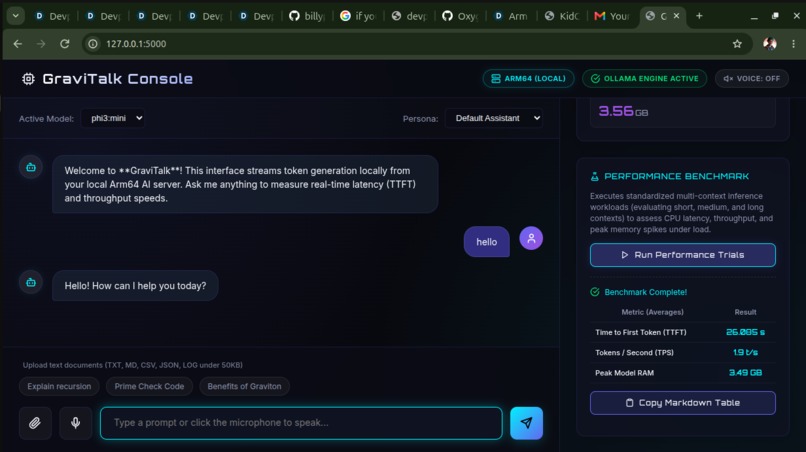Click the user avatar beside hello message
806x452 pixels.
click(531, 238)
